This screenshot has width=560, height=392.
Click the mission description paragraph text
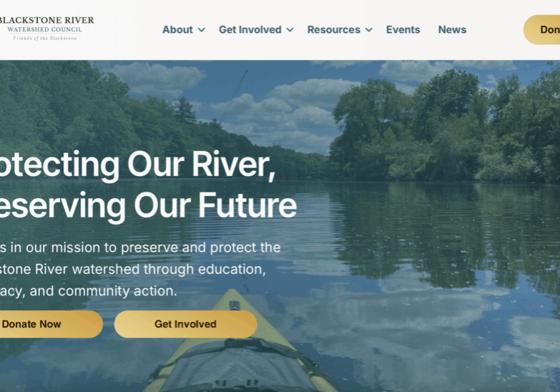(140, 269)
